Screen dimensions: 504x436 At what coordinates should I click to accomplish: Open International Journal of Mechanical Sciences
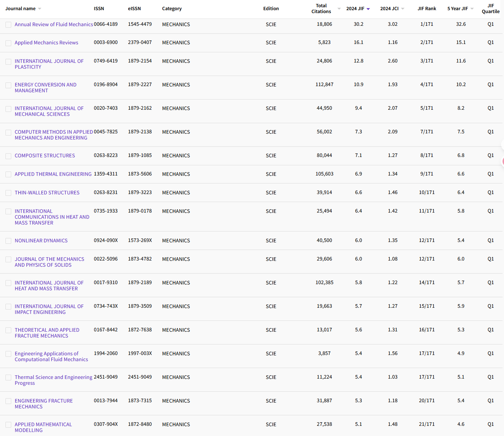coord(49,111)
